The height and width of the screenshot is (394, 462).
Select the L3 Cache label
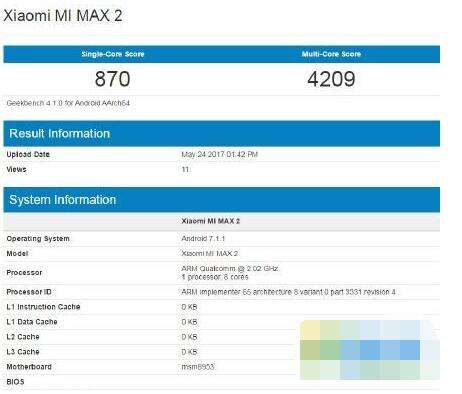coord(23,352)
